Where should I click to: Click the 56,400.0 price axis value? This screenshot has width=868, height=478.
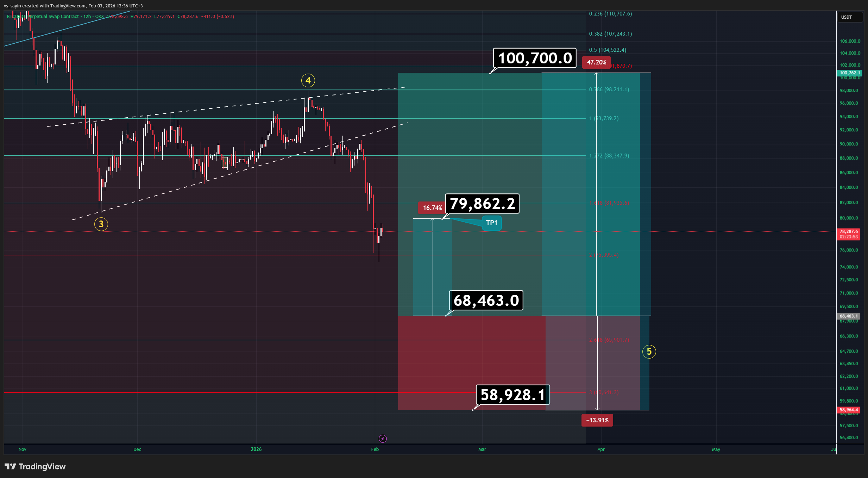849,437
